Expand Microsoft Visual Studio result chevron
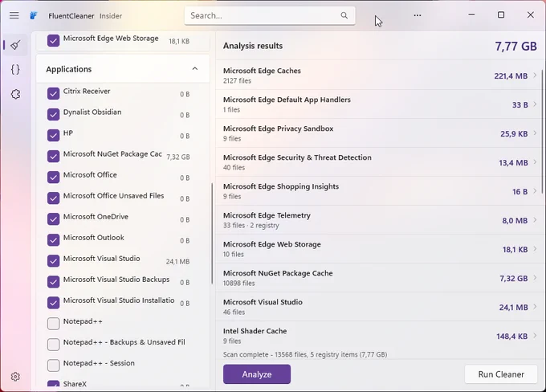546x392 pixels. point(535,306)
